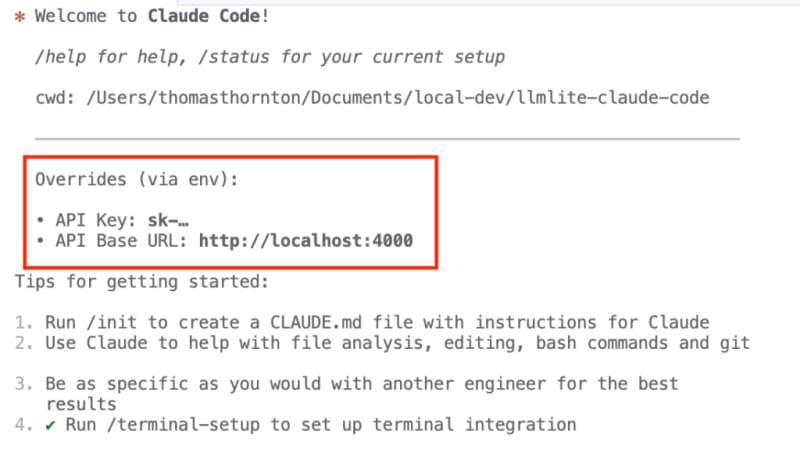Click the orange asterisk Claude Code logo
The width and height of the screenshot is (800, 470).
[20, 17]
